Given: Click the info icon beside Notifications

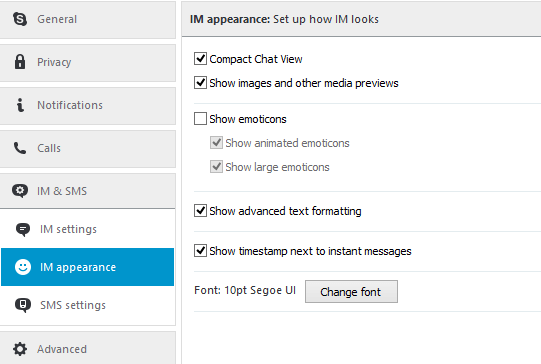Looking at the screenshot, I should pos(20,105).
